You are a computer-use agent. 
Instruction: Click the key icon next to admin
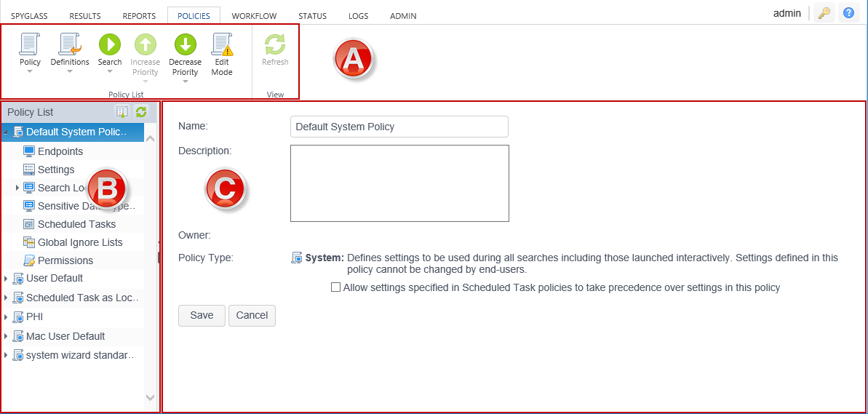pyautogui.click(x=824, y=13)
